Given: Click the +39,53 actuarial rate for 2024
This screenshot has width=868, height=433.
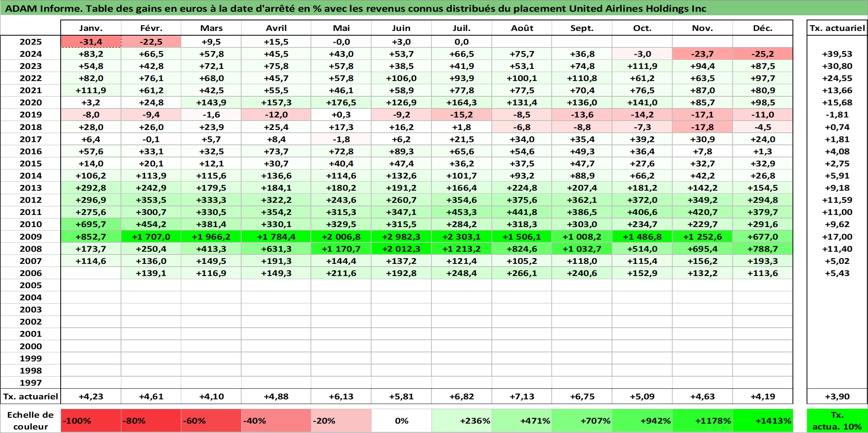Looking at the screenshot, I should (837, 54).
